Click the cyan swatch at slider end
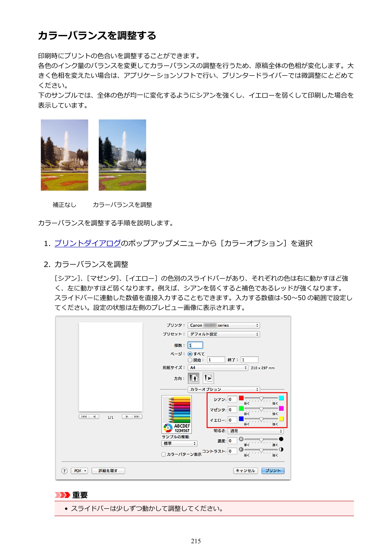This screenshot has height=555, width=392. (281, 398)
